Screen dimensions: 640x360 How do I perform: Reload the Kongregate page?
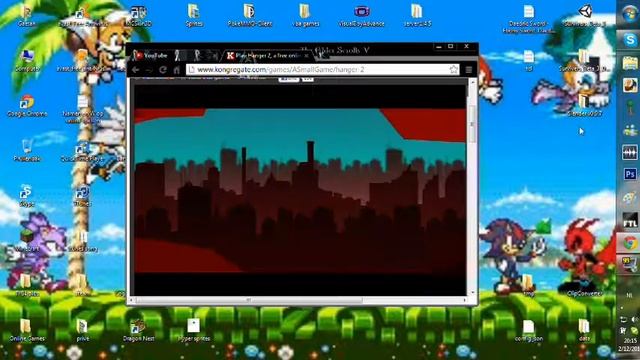[162, 70]
